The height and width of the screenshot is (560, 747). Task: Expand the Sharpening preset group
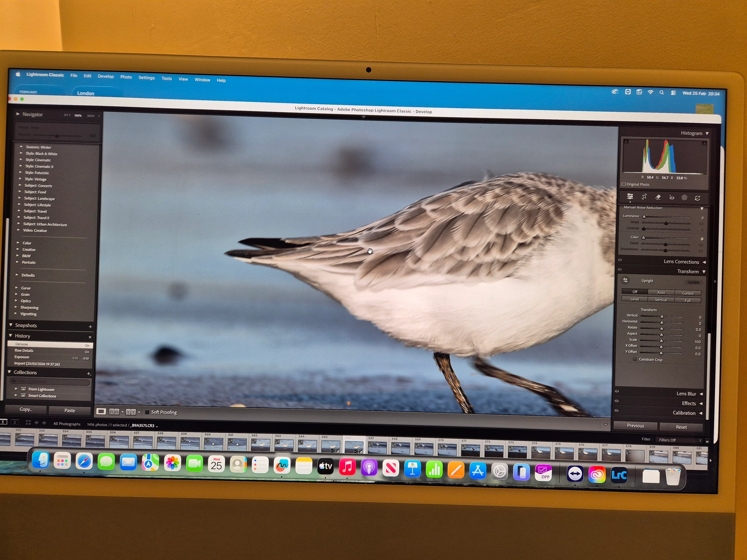pyautogui.click(x=29, y=307)
